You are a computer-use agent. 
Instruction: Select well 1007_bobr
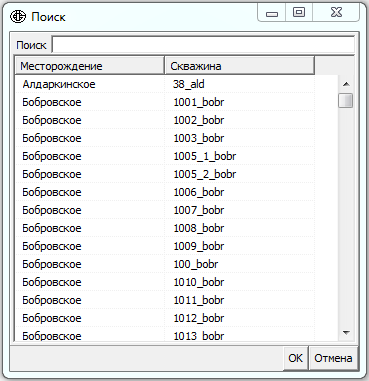point(199,210)
